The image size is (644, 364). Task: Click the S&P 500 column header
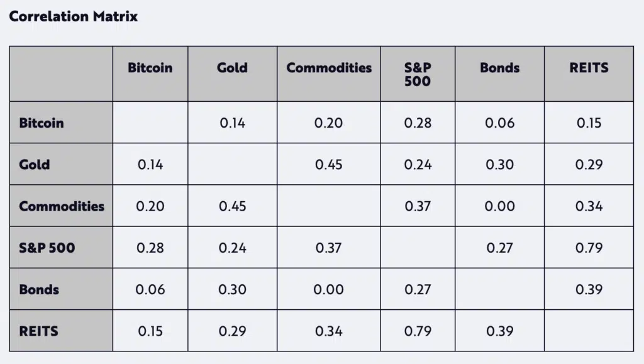(418, 74)
